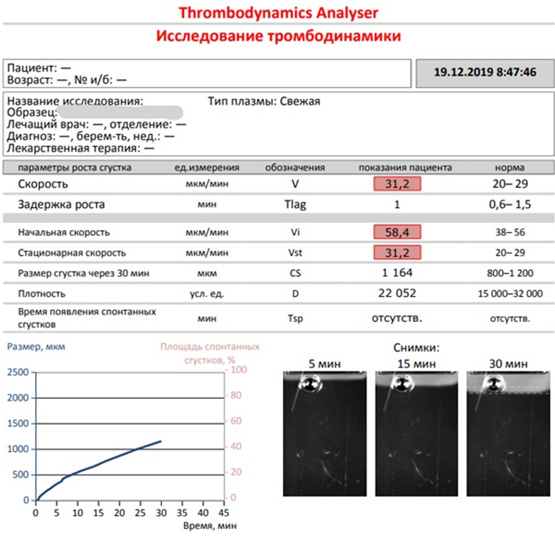Click the norm value '20– 29' for V
Screen dimensions: 555x541
coord(510,184)
